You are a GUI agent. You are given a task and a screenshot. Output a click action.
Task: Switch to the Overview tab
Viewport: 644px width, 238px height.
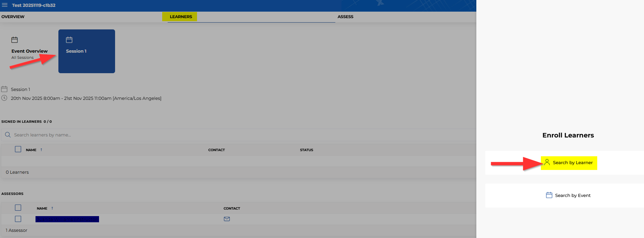tap(13, 17)
